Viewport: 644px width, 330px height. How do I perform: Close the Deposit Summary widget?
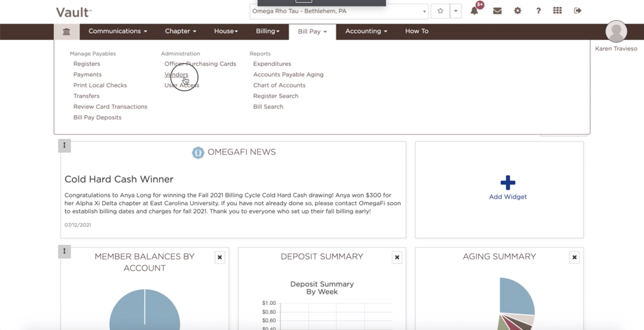397,257
